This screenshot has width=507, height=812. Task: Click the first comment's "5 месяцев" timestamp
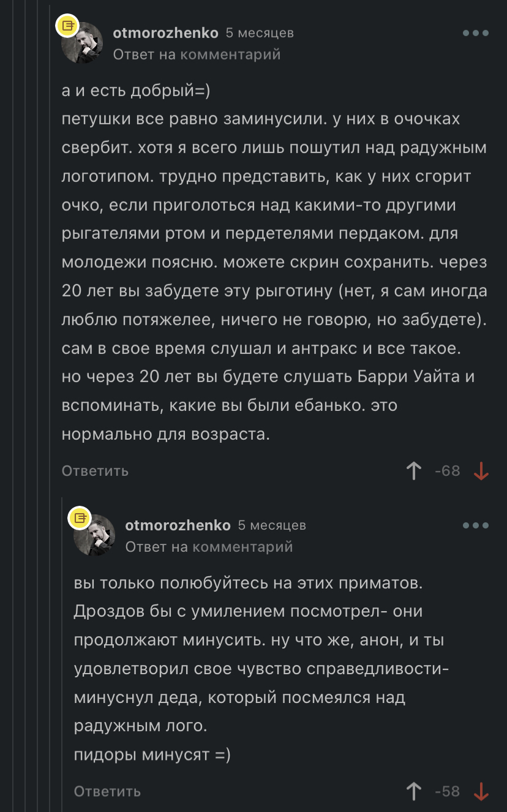point(260,33)
